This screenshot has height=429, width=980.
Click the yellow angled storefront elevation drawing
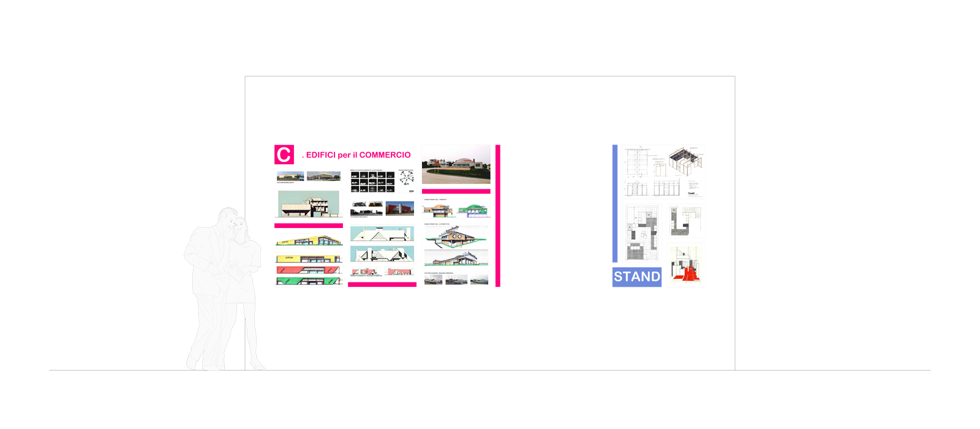(x=309, y=240)
